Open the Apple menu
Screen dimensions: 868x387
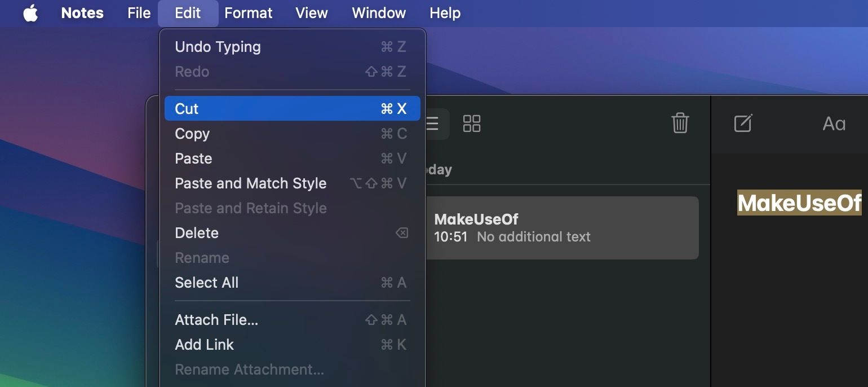coord(30,12)
